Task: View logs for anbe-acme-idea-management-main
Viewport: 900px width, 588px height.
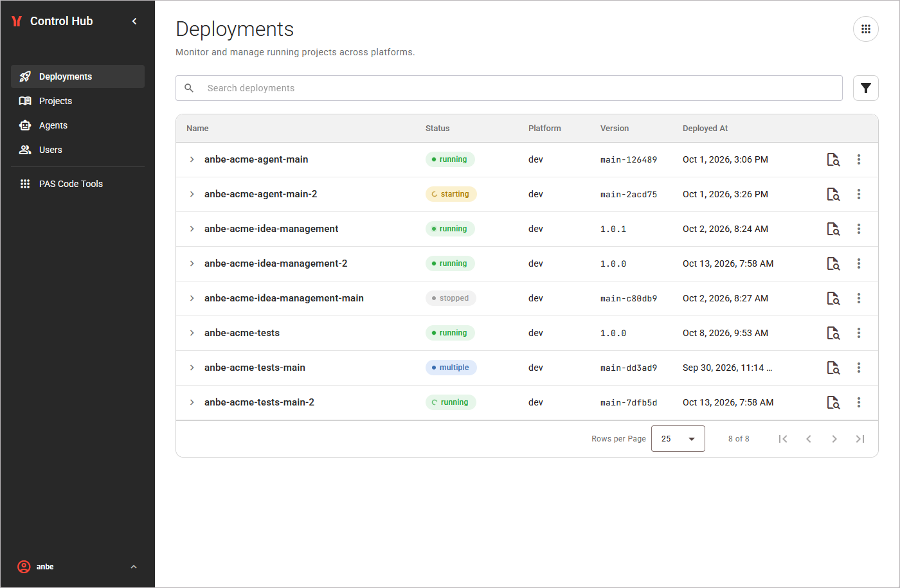Action: tap(833, 298)
